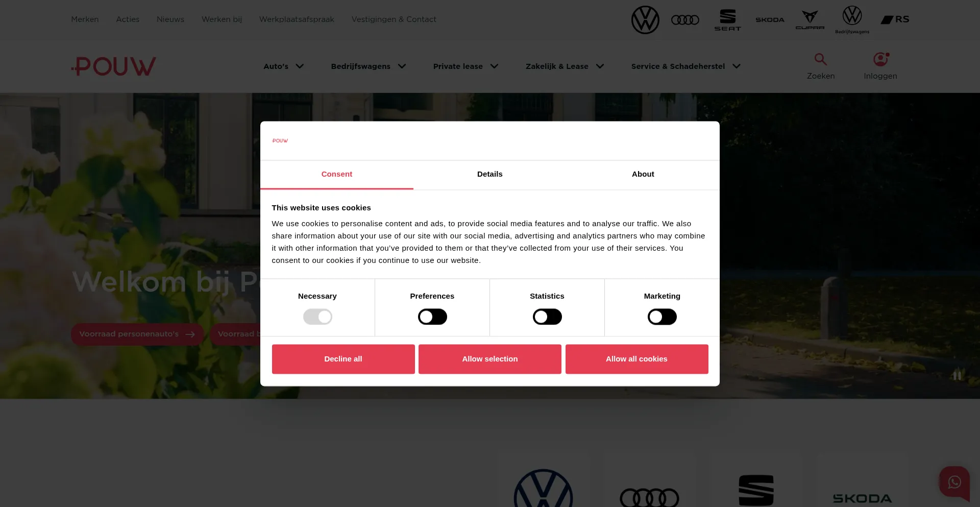Click the VW Bedrijfswagens logo
The width and height of the screenshot is (980, 507).
pos(852,20)
